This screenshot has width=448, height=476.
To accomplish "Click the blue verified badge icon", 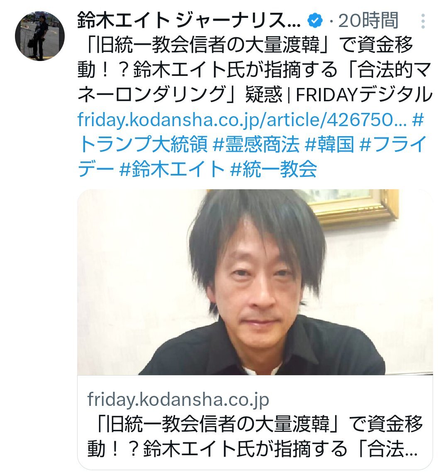I will [x=315, y=21].
